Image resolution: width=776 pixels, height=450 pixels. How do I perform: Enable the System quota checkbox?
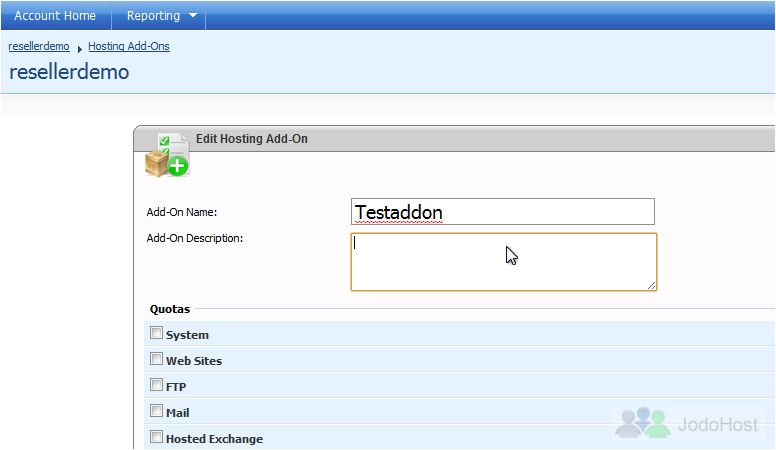point(156,333)
